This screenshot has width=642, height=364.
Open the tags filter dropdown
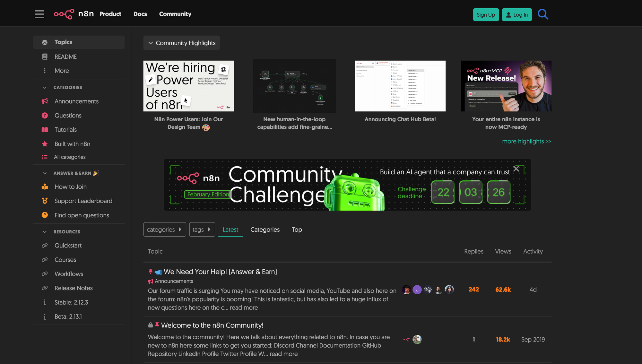pyautogui.click(x=202, y=230)
